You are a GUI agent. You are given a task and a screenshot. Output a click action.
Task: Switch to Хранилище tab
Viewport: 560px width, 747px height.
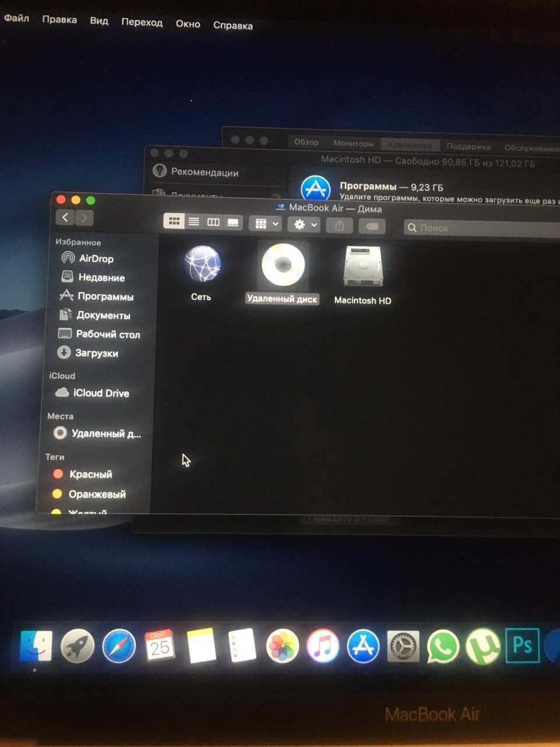point(410,145)
